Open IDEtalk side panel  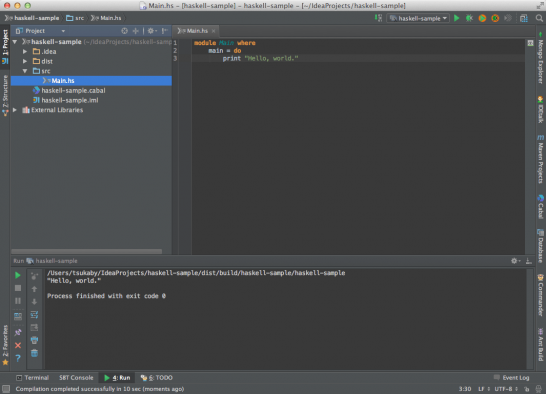(540, 110)
